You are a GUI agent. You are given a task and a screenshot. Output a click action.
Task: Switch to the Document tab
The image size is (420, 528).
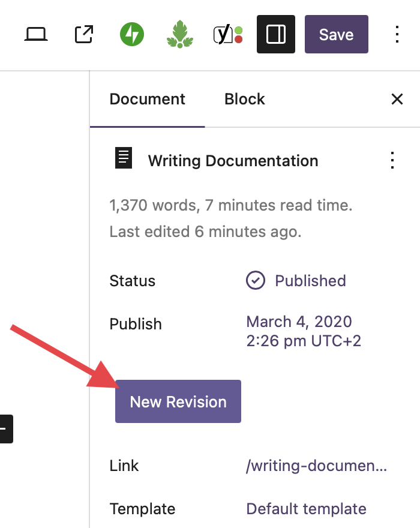click(148, 99)
